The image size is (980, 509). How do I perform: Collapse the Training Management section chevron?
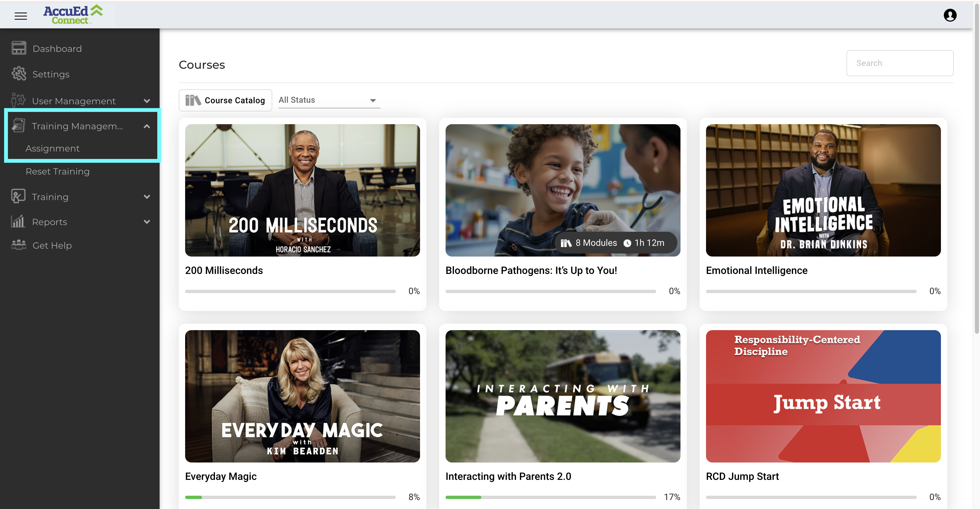tap(147, 126)
